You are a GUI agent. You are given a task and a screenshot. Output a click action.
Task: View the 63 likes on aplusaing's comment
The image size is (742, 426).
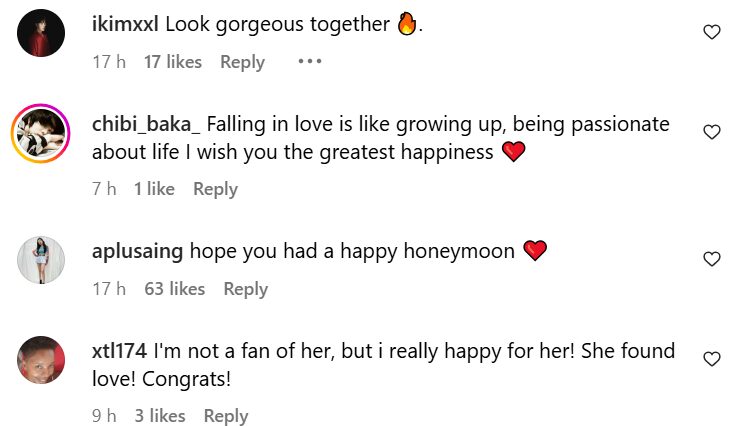pyautogui.click(x=174, y=289)
